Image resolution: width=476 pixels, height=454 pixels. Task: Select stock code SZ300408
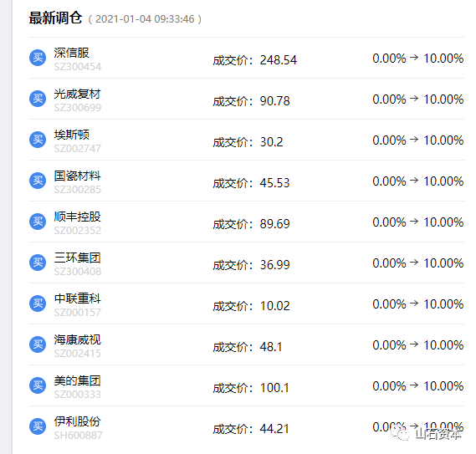tap(78, 272)
